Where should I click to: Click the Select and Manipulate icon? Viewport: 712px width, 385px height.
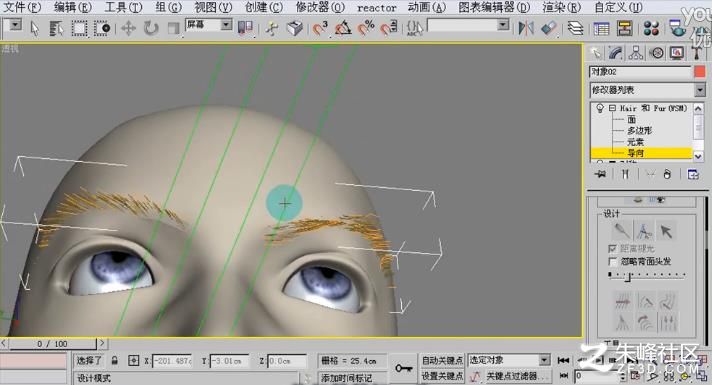(272, 29)
